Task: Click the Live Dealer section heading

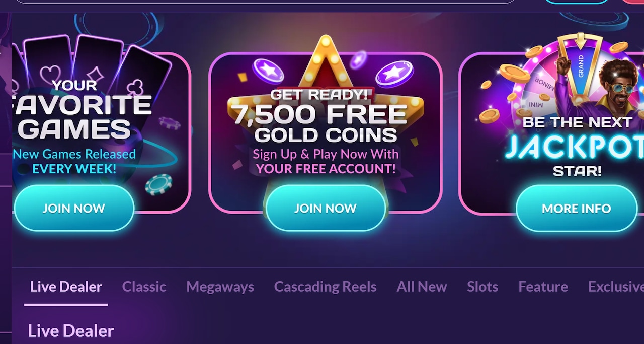Action: pos(71,331)
